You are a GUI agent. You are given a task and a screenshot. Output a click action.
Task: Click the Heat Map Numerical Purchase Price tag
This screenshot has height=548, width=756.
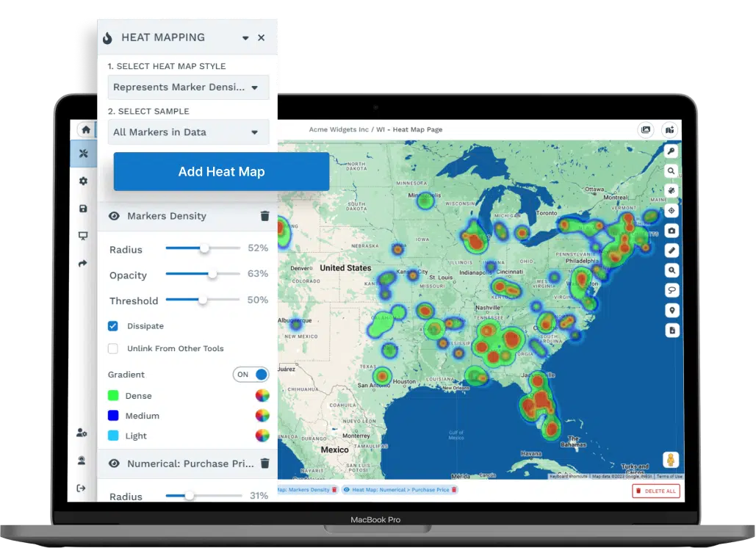coord(399,490)
